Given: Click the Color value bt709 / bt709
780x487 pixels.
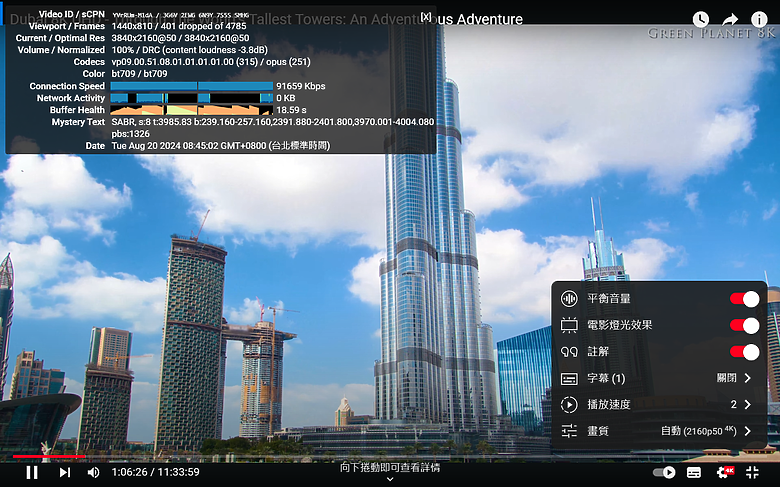Looking at the screenshot, I should click(x=139, y=74).
